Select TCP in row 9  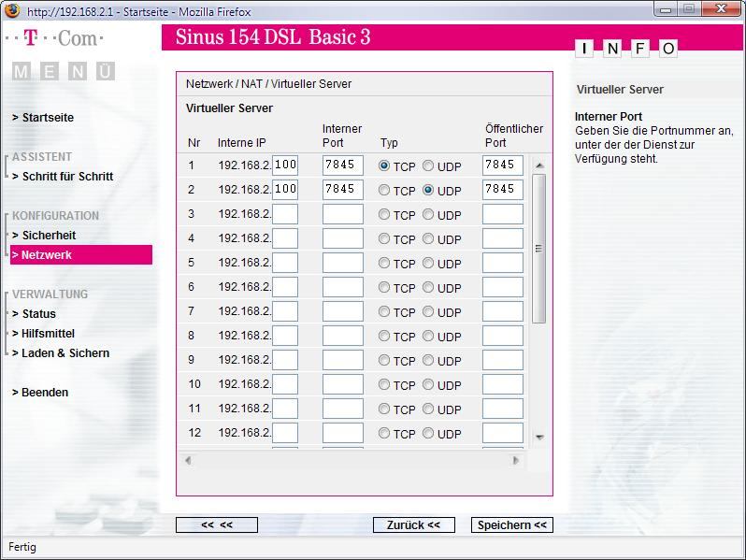[x=384, y=360]
